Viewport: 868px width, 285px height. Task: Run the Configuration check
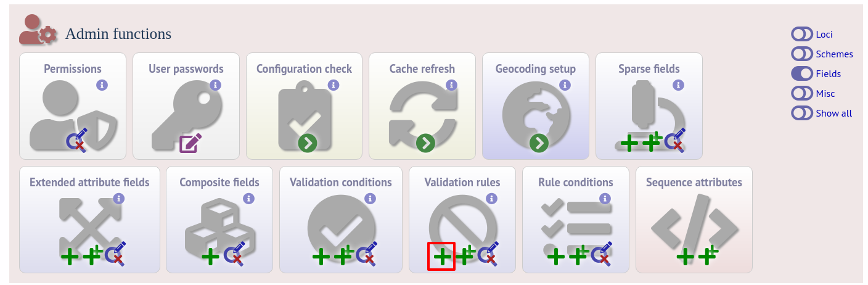pyautogui.click(x=308, y=143)
